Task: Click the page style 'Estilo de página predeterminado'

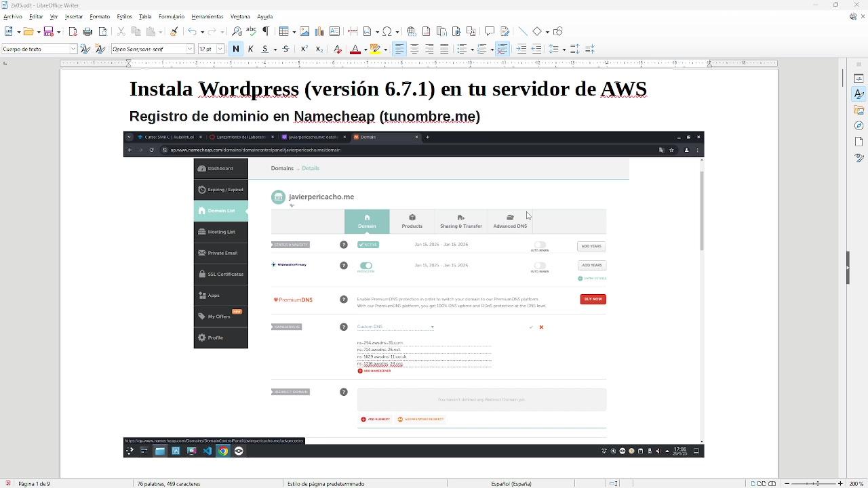Action: pos(325,484)
